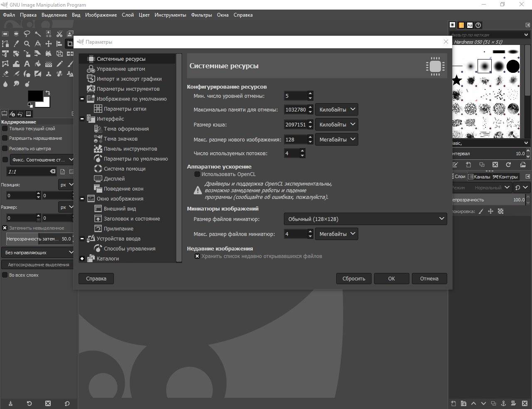Select the Smudge tool
The image size is (532, 409).
click(16, 84)
